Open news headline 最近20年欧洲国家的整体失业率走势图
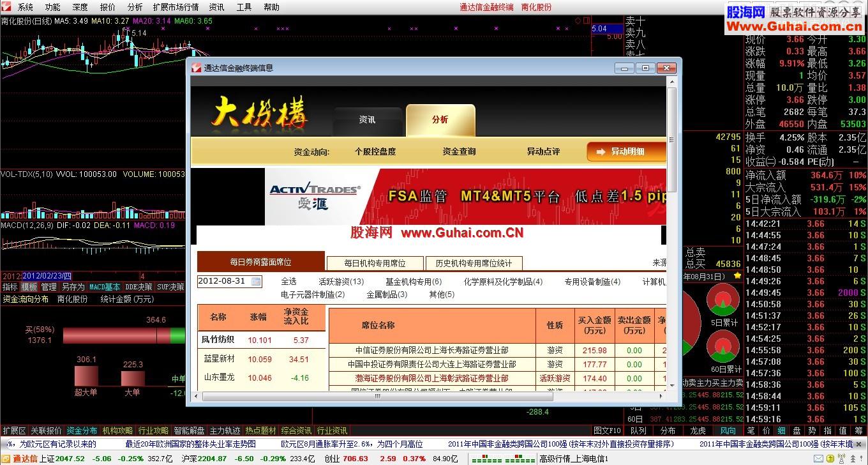The image size is (868, 465). coord(190,443)
